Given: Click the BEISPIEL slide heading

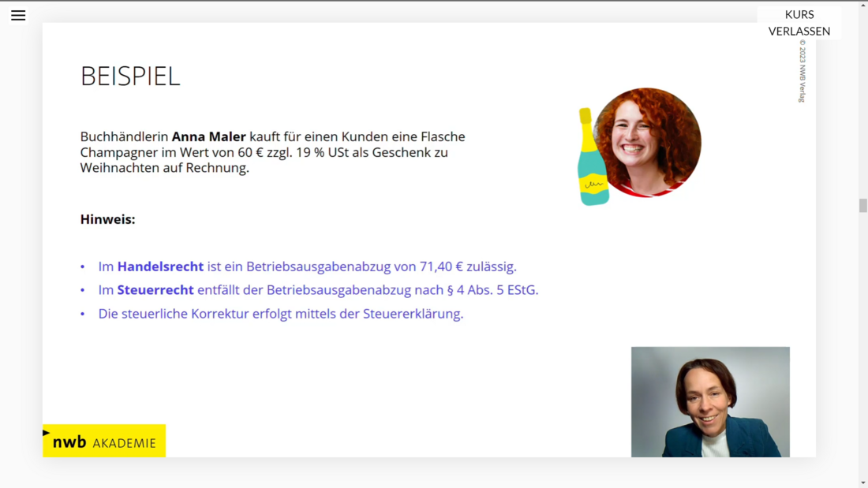Looking at the screenshot, I should [130, 76].
